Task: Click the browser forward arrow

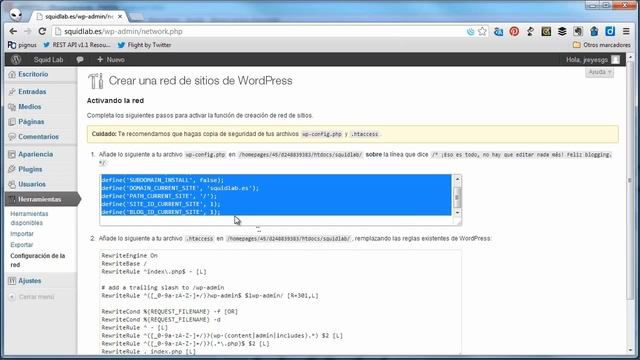Action: point(28,31)
